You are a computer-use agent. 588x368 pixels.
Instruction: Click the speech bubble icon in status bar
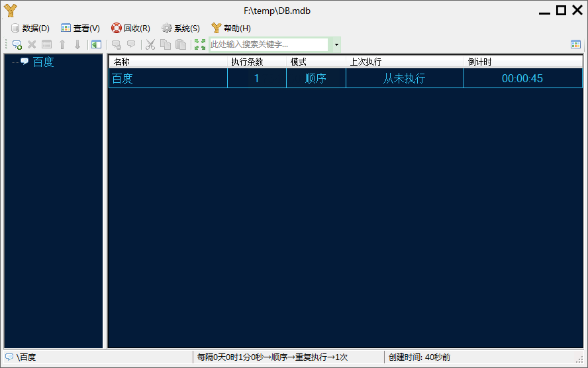point(9,357)
